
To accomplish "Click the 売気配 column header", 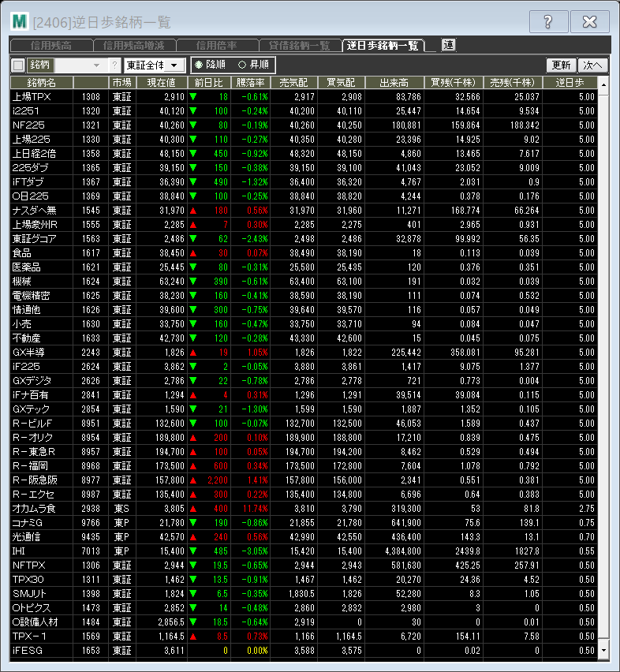I will [294, 83].
